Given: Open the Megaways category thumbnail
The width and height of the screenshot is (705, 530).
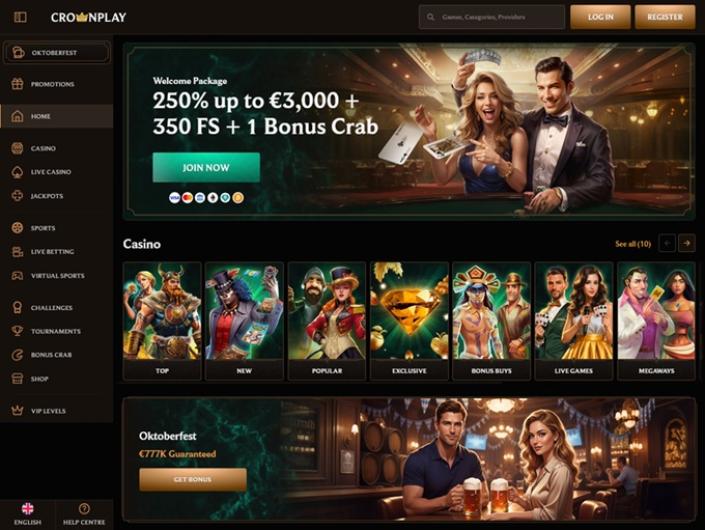Looking at the screenshot, I should coord(656,321).
